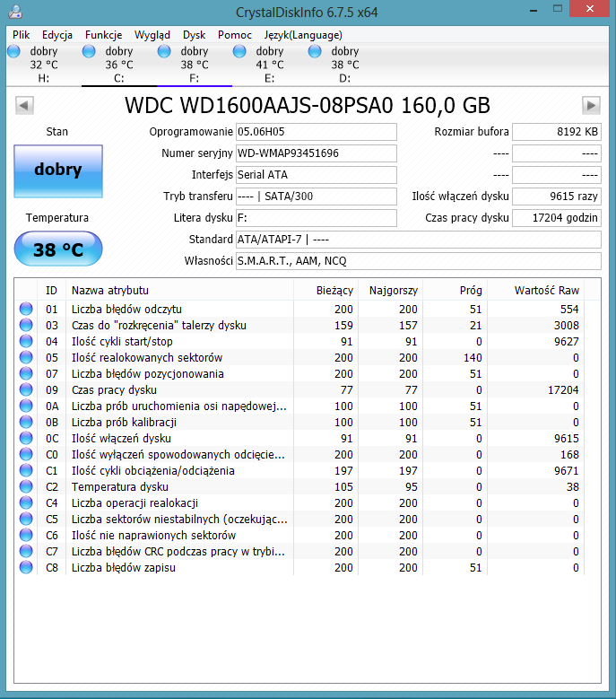616x699 pixels.
Task: Click the Litera dysku field showing F:
Action: click(317, 218)
